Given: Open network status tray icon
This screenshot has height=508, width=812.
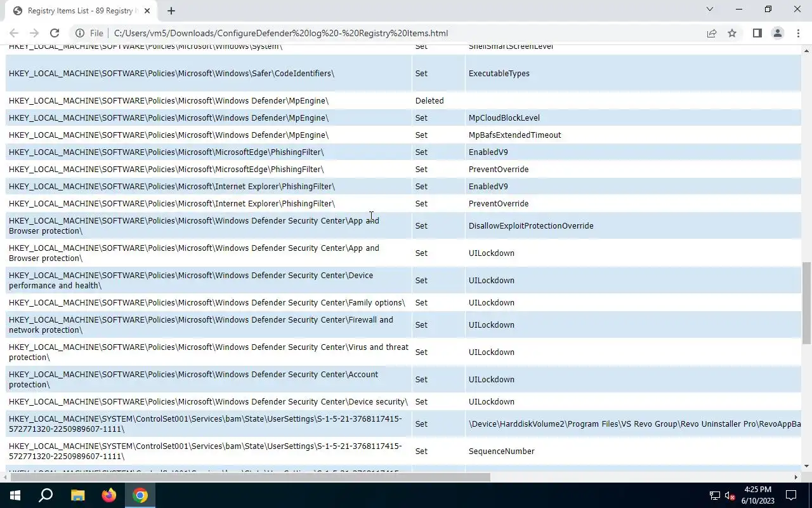Looking at the screenshot, I should pyautogui.click(x=714, y=495).
